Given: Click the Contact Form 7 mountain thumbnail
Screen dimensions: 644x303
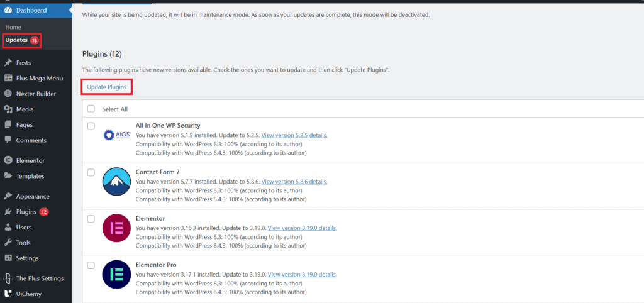Looking at the screenshot, I should tap(116, 182).
